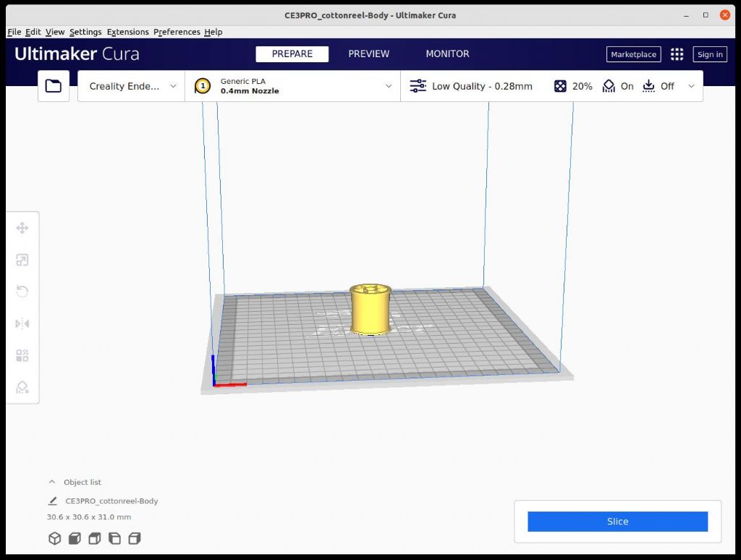Switch to the MONITOR stage
741x560 pixels.
click(x=447, y=54)
